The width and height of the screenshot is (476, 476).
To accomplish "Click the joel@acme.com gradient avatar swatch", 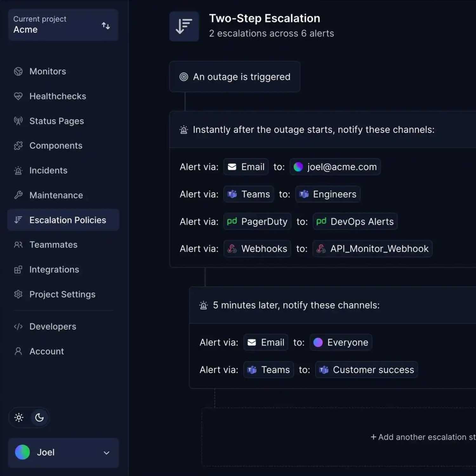I will click(x=298, y=167).
